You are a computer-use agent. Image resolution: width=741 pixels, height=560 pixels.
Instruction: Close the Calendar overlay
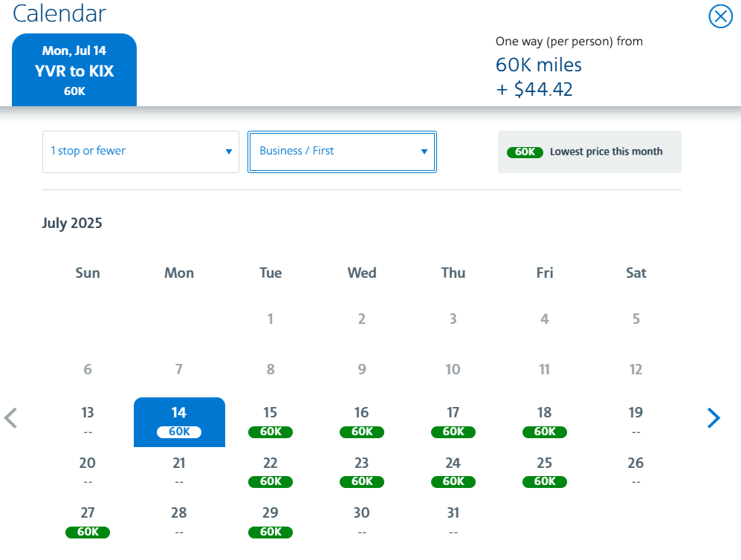point(719,16)
